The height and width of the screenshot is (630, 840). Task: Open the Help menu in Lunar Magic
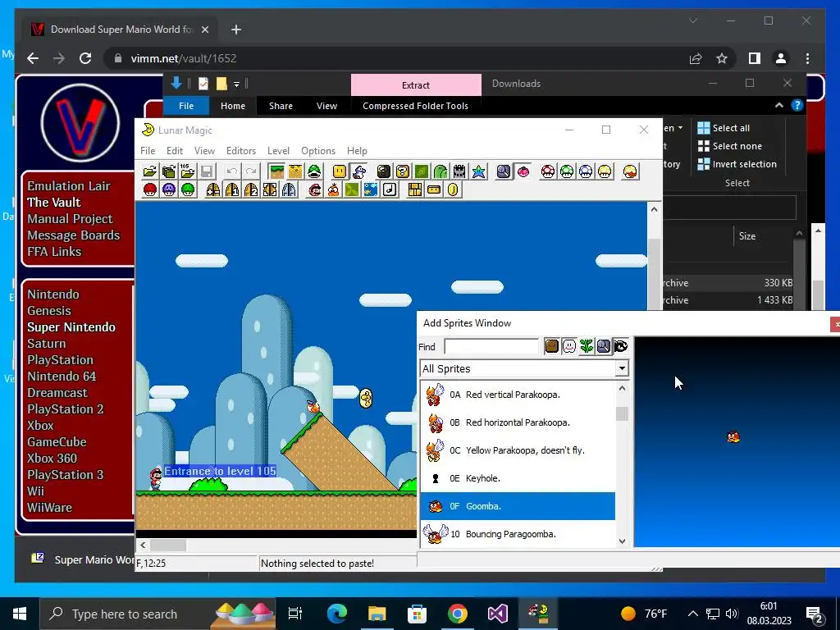pos(357,151)
